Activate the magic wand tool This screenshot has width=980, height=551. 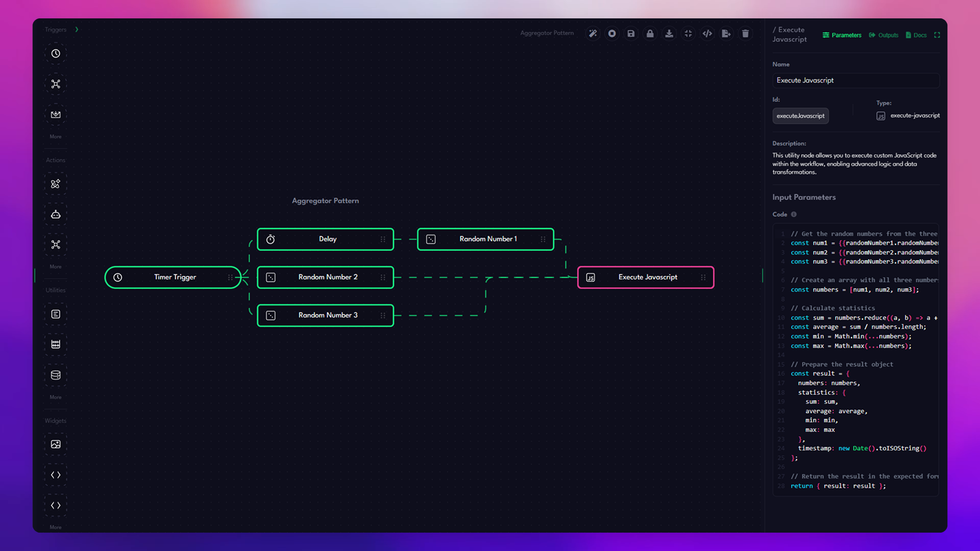(593, 33)
